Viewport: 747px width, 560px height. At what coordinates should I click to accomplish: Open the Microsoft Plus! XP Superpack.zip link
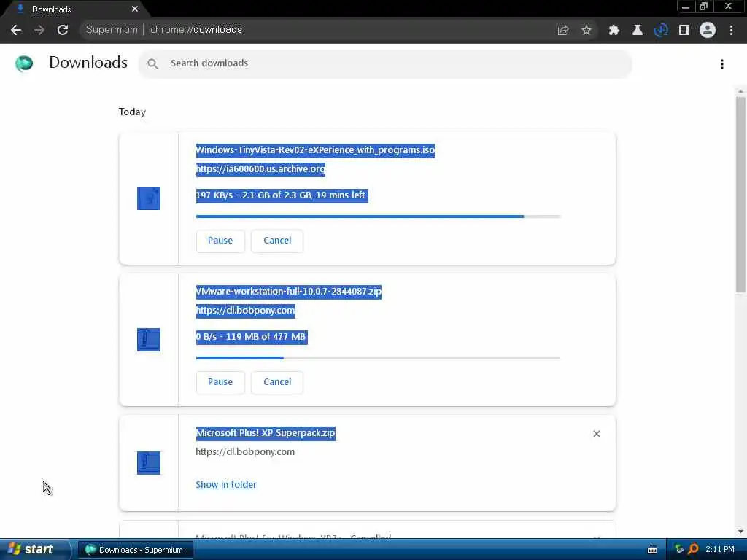[266, 433]
